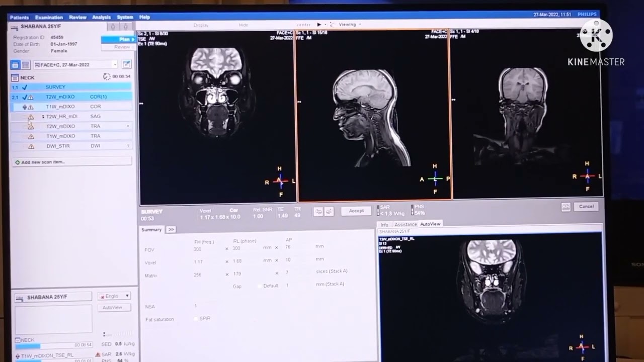The width and height of the screenshot is (644, 362).
Task: Toggle the SPIR fat saturation checkbox
Action: pyautogui.click(x=196, y=319)
